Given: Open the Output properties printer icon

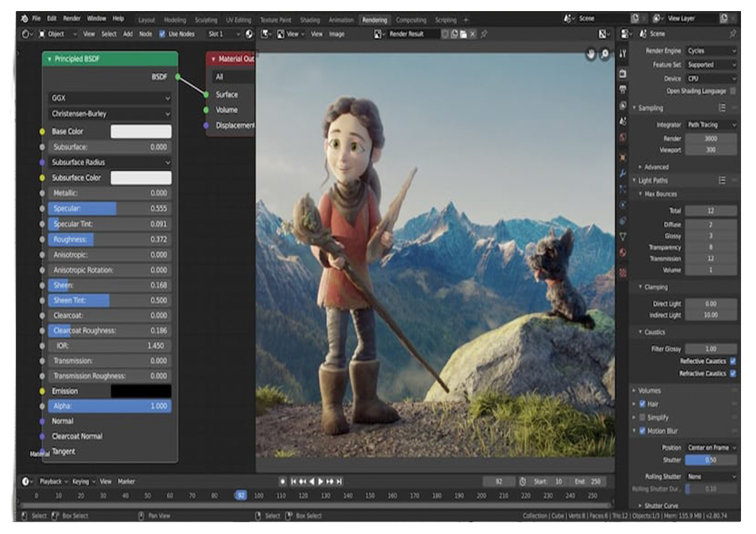Looking at the screenshot, I should tap(623, 89).
